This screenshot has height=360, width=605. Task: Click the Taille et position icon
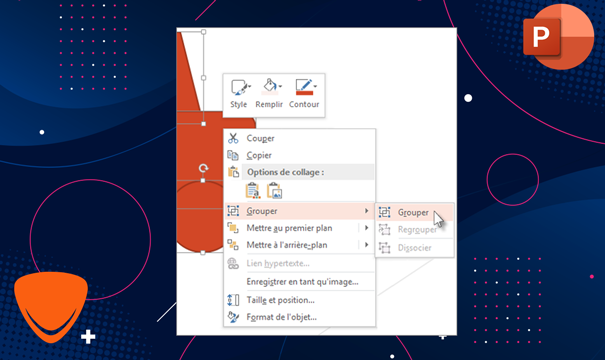pos(233,300)
